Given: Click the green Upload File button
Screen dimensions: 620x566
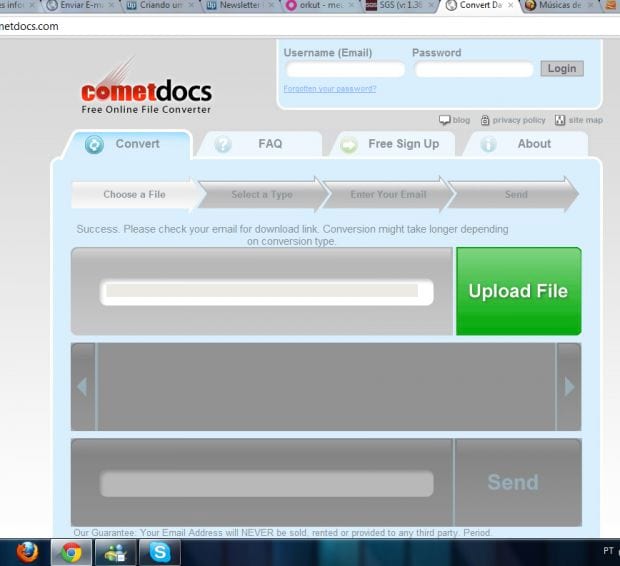Looking at the screenshot, I should click(x=518, y=291).
